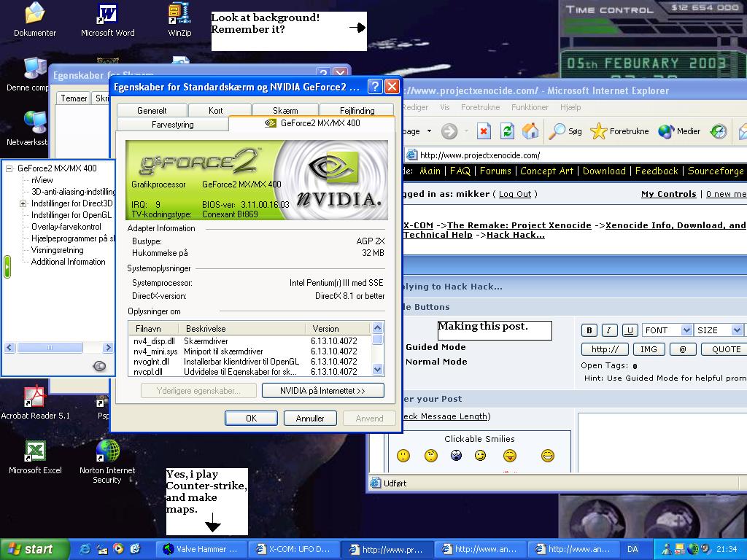The height and width of the screenshot is (560, 747).
Task: Expand the Indstillinger for Direct3D node
Action: 23,204
